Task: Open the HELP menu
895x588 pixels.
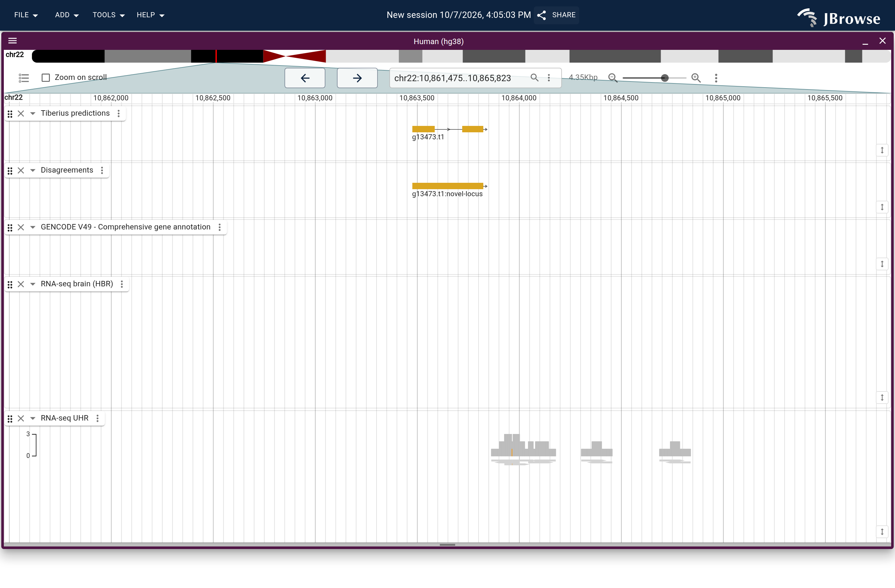Action: pos(151,15)
